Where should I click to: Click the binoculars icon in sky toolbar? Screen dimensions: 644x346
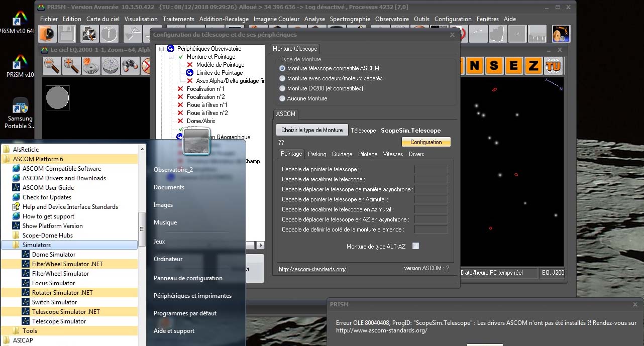coord(130,65)
